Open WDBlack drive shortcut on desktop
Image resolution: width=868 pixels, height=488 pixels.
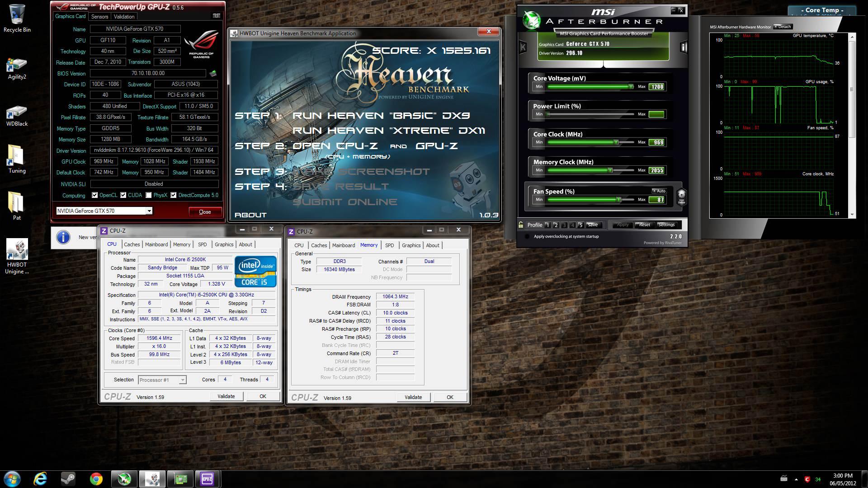pyautogui.click(x=17, y=116)
